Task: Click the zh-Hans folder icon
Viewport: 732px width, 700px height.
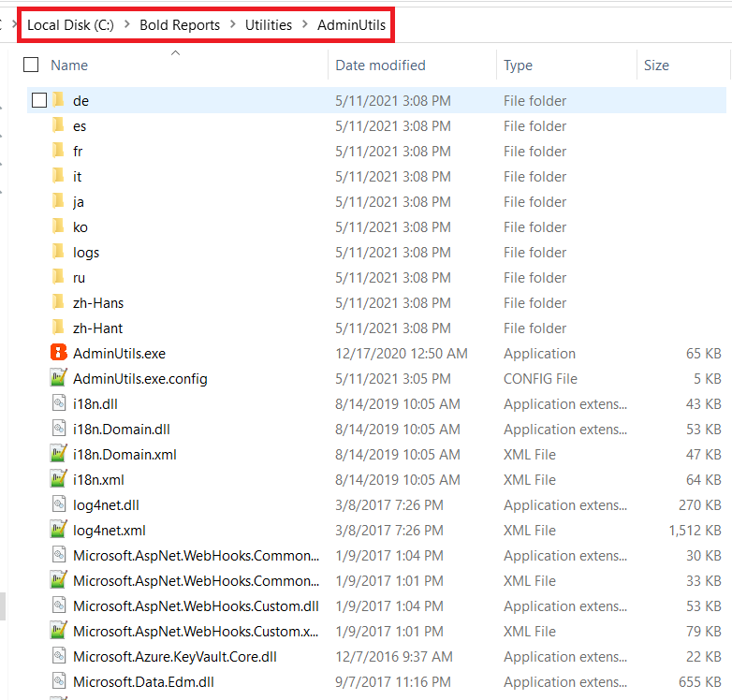Action: 58,301
